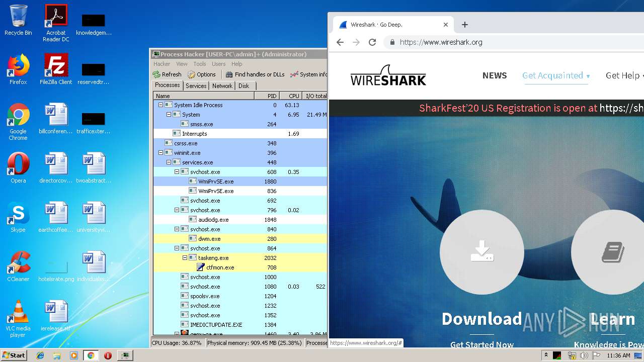644x362 pixels.
Task: Open VLC media player desktop icon
Action: tap(18, 319)
